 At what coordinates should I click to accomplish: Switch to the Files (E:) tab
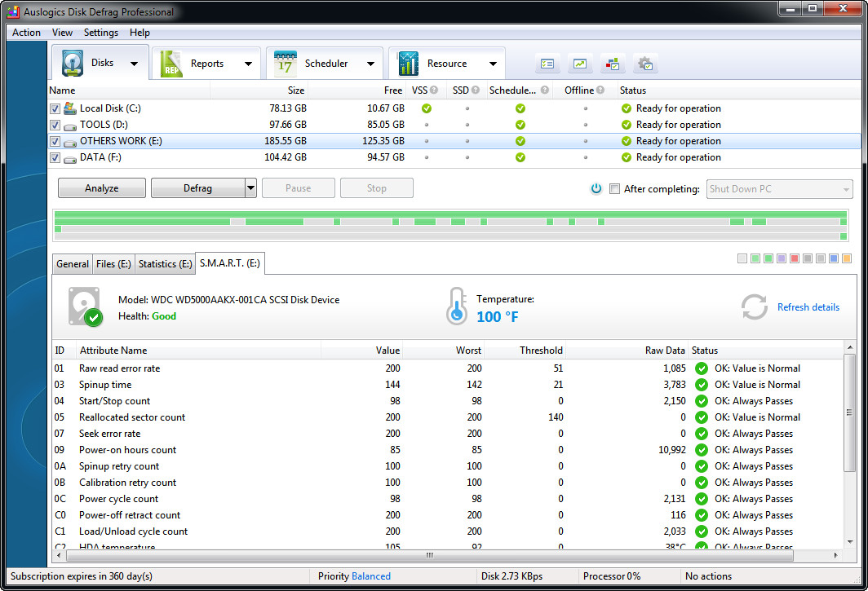click(x=113, y=264)
